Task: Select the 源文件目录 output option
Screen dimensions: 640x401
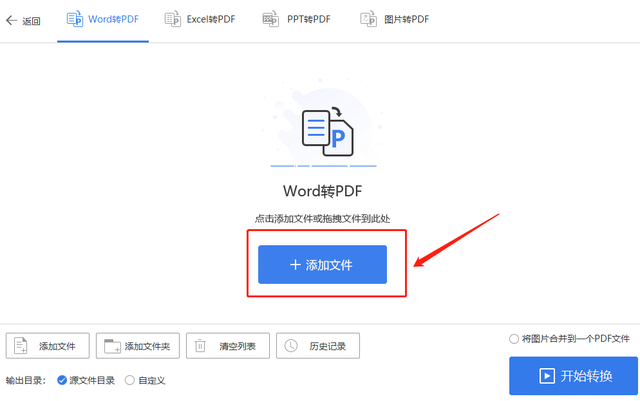Action: 86,380
